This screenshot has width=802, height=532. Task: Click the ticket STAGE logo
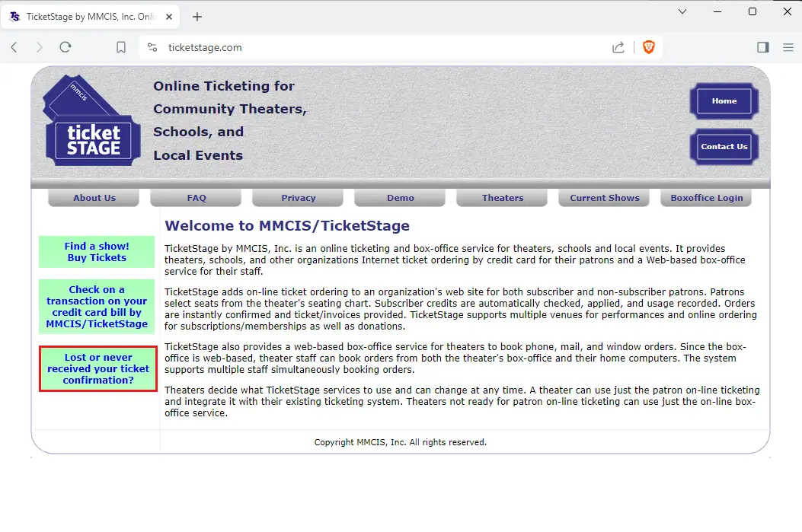click(92, 120)
